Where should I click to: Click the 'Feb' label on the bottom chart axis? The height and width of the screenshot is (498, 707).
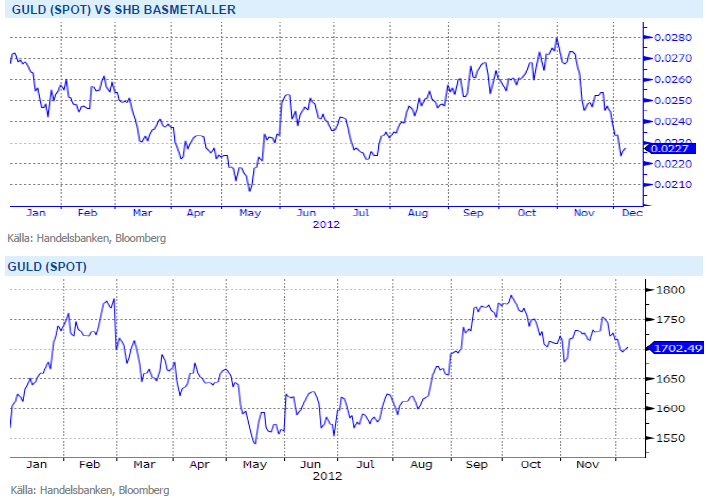87,464
